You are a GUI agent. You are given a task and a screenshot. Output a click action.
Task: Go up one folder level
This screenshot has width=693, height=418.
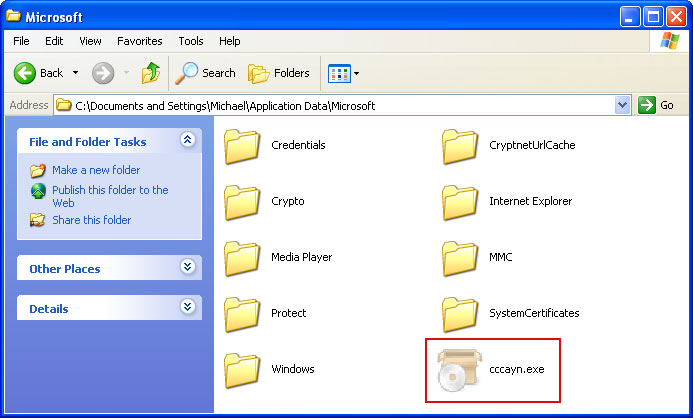(151, 73)
